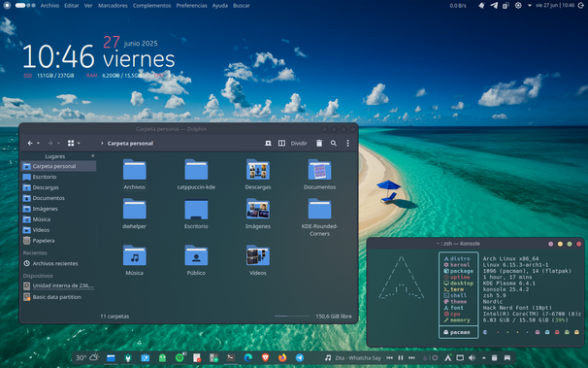Click Telegram tray icon in top panel
This screenshot has width=588, height=368.
click(494, 6)
